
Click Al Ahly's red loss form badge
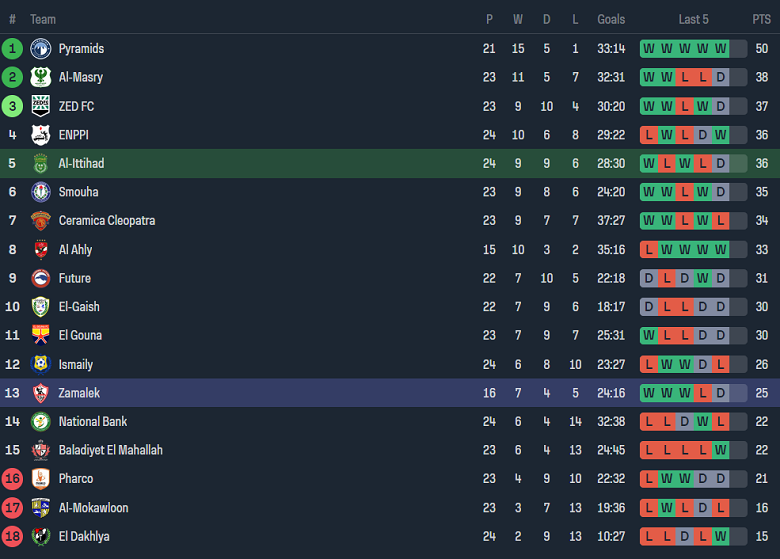[649, 249]
